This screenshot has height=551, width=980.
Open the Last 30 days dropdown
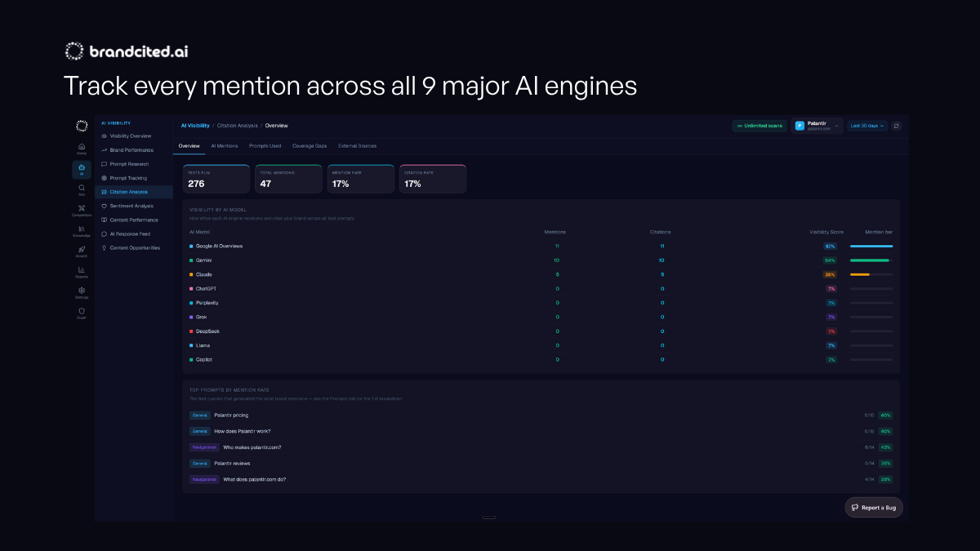[866, 126]
